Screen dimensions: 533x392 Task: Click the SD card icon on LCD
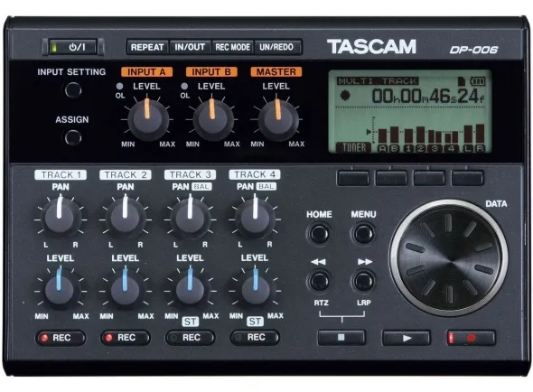pos(462,81)
